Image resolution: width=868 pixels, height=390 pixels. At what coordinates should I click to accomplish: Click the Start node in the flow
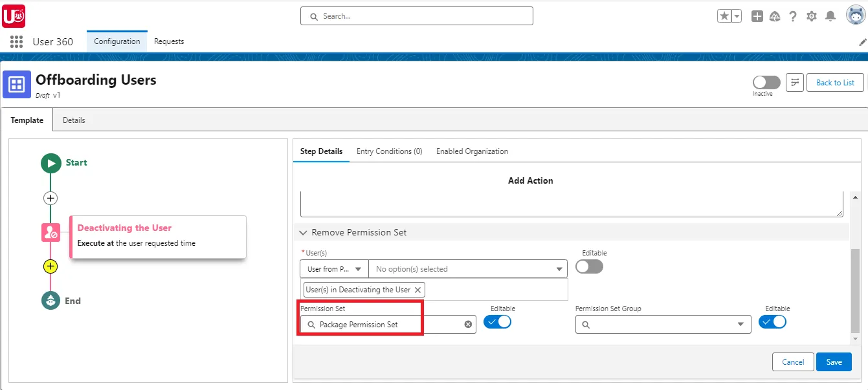click(x=51, y=162)
